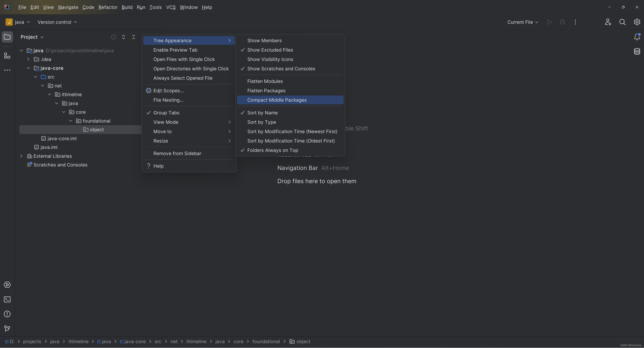Click External Libraries tree icon
Viewport: 644px width, 348px height.
click(x=30, y=156)
